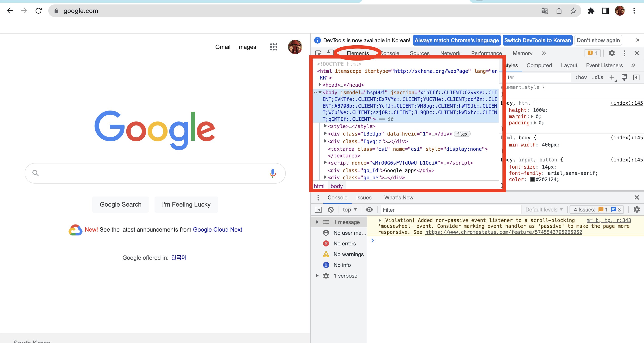644x343 pixels.
Task: Expand the 1 verbose group
Action: [x=317, y=276]
